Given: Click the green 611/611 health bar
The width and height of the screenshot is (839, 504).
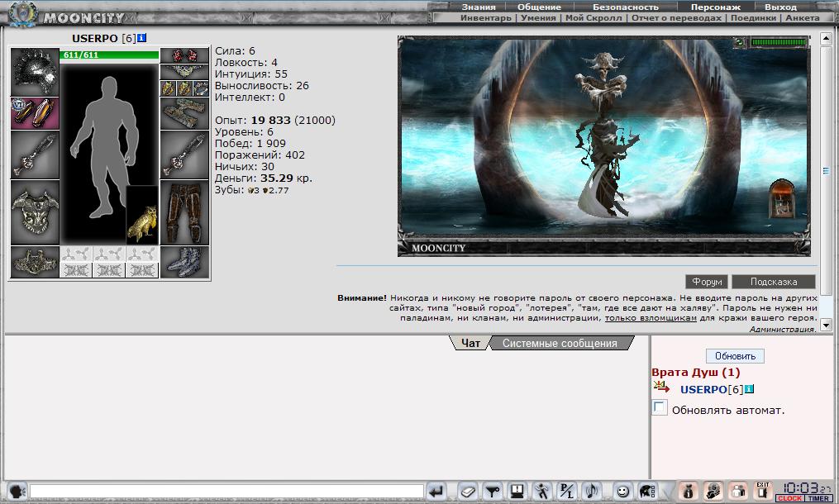Looking at the screenshot, I should (109, 55).
